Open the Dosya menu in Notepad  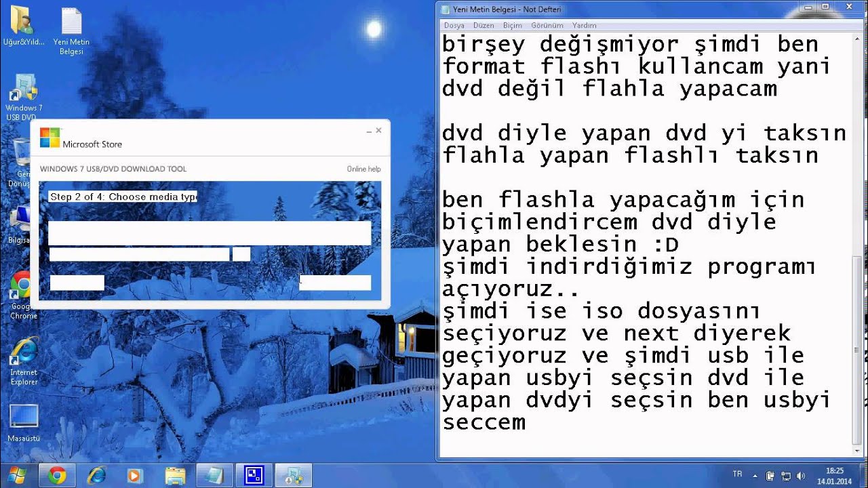click(x=454, y=25)
